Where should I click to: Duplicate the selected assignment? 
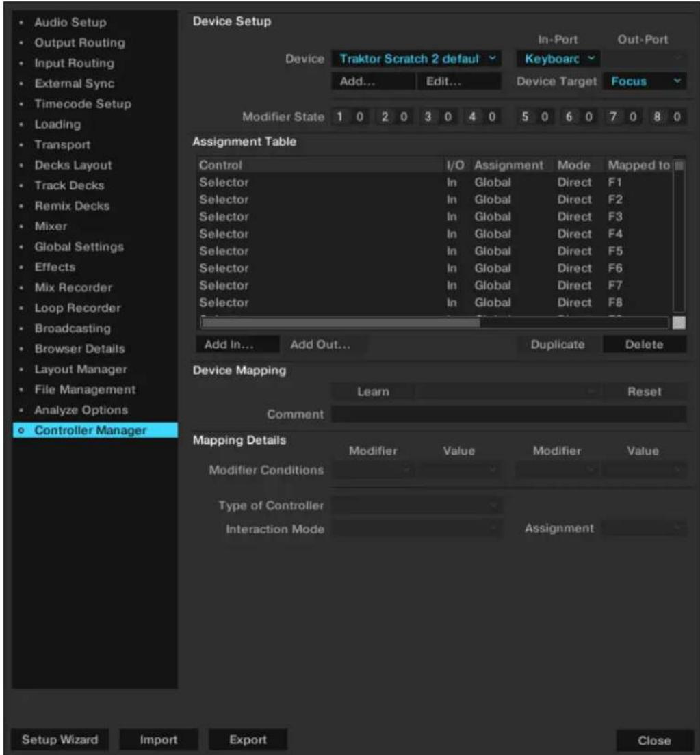pos(558,345)
